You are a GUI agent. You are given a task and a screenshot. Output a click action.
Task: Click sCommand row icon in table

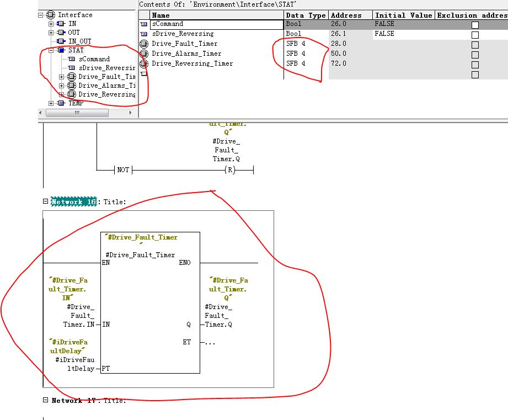click(x=144, y=24)
